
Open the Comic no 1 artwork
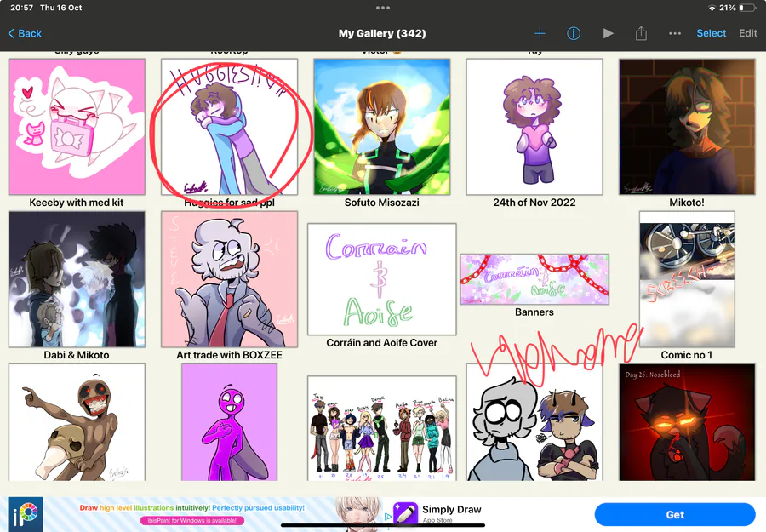coord(687,279)
